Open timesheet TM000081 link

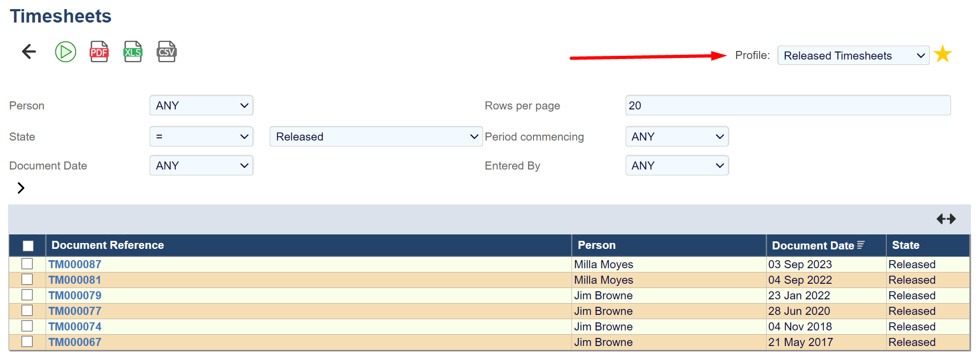75,280
